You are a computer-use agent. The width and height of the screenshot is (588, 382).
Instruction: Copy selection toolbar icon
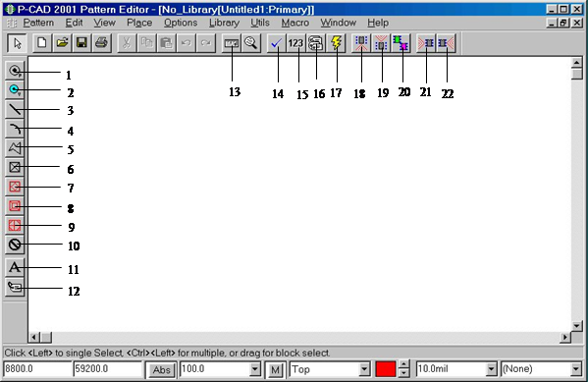(146, 43)
